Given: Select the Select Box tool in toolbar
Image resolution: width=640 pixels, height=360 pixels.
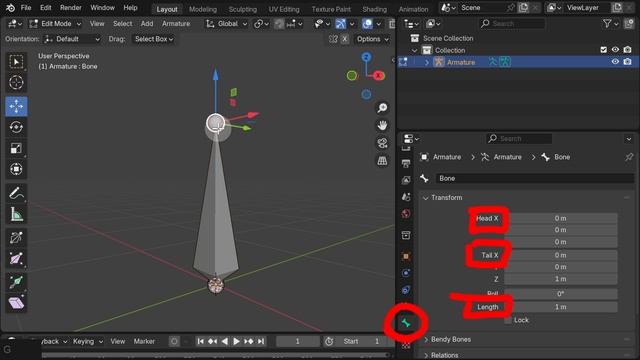Looking at the screenshot, I should click(16, 62).
